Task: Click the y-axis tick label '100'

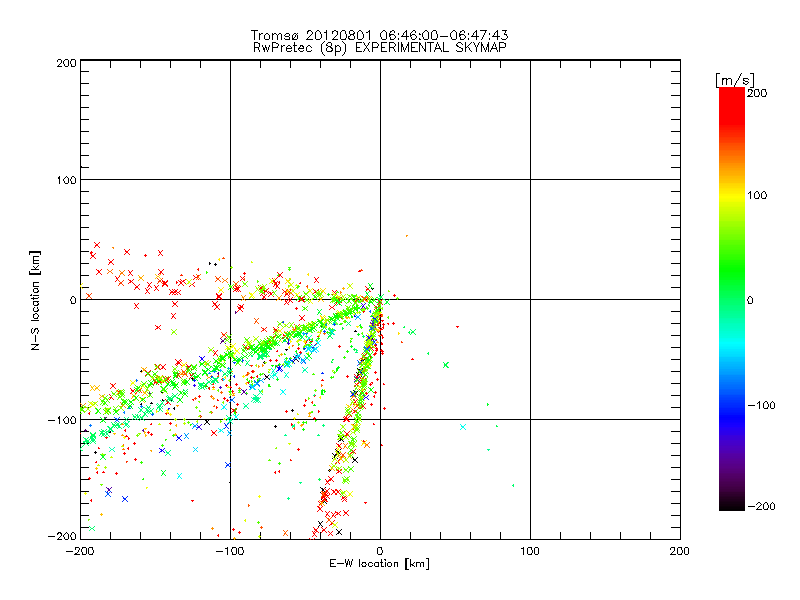Action: coord(66,181)
